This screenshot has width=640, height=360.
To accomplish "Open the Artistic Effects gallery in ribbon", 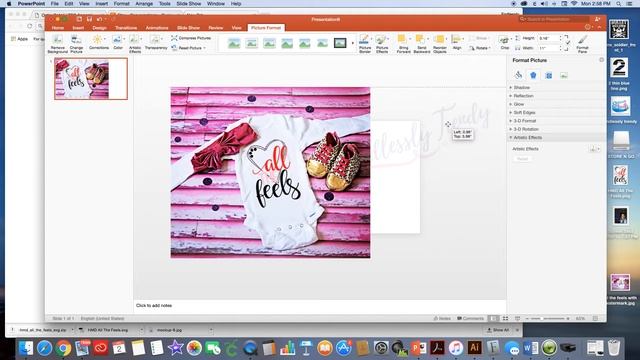I will [x=135, y=44].
